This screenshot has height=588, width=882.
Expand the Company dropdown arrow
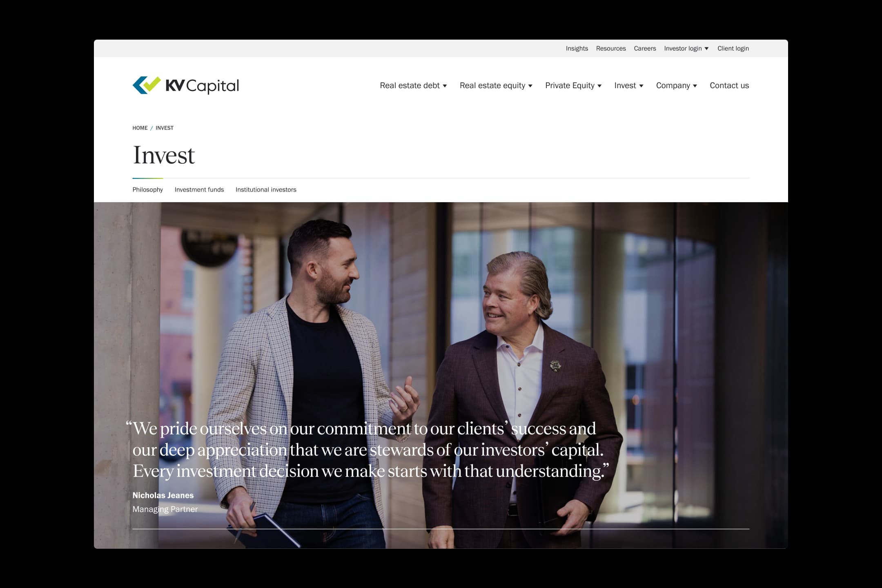coord(695,86)
